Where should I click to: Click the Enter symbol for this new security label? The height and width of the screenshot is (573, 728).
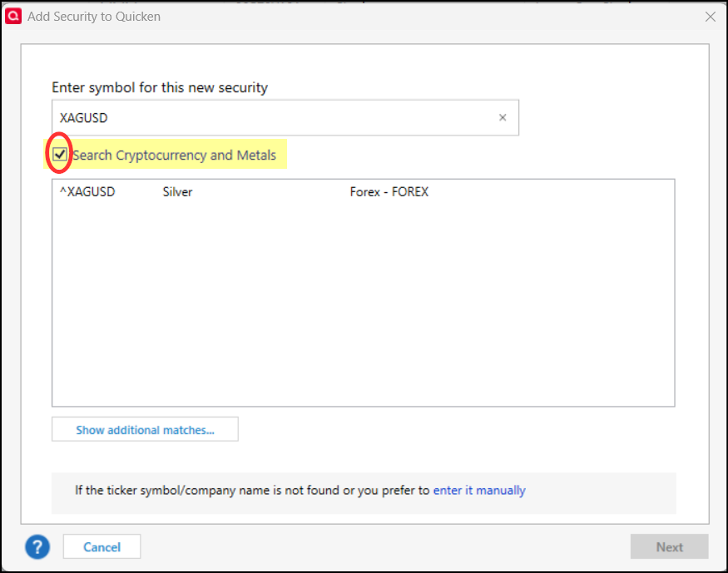[x=160, y=87]
